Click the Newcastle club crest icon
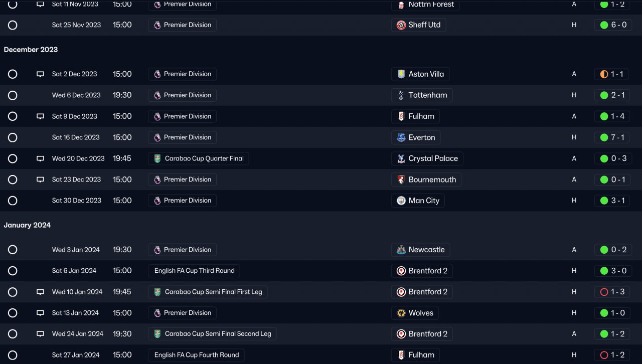The image size is (642, 364). pyautogui.click(x=401, y=250)
